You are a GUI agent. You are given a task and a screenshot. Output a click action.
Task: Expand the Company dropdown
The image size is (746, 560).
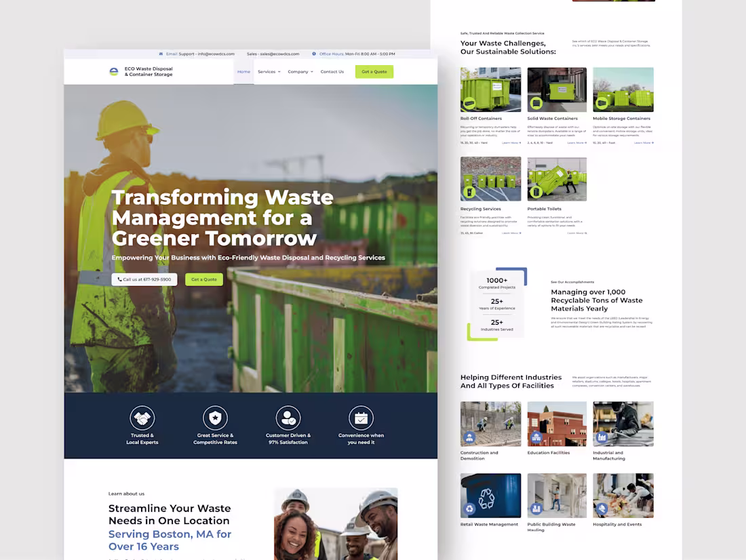(x=296, y=71)
